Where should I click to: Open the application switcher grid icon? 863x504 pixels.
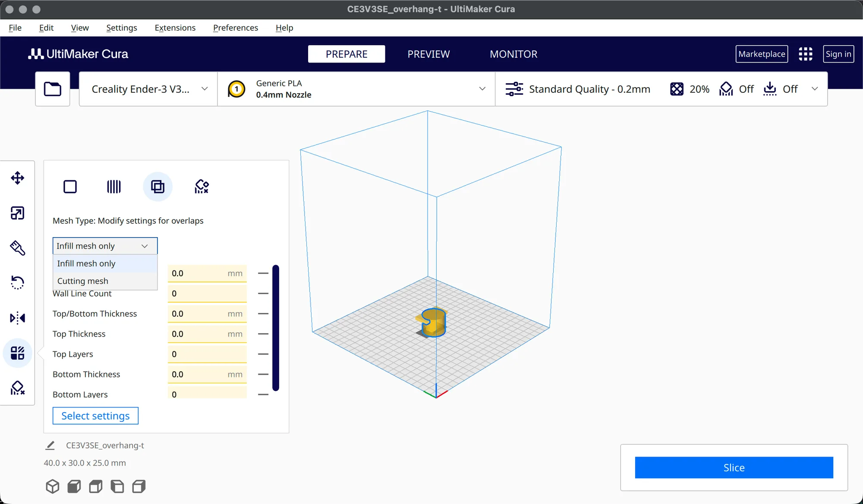pos(805,54)
